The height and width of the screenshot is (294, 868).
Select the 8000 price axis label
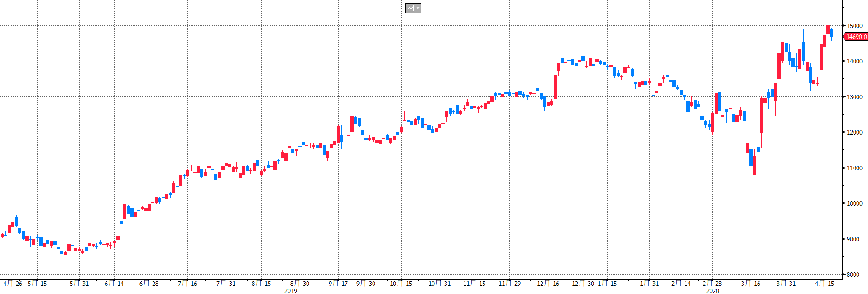tap(853, 275)
